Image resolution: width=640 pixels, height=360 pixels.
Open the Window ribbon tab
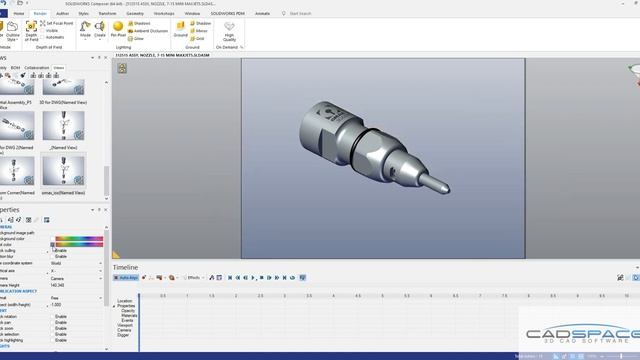[192, 13]
